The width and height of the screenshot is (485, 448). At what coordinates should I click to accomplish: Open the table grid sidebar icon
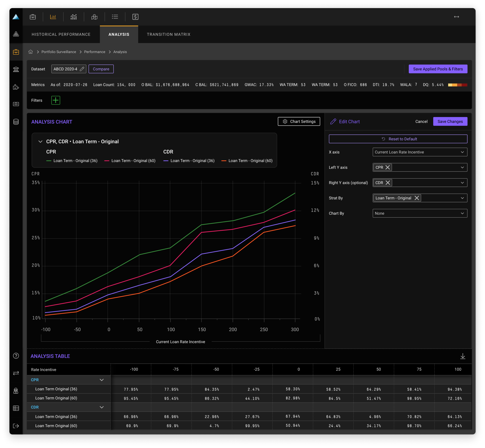[x=16, y=408]
